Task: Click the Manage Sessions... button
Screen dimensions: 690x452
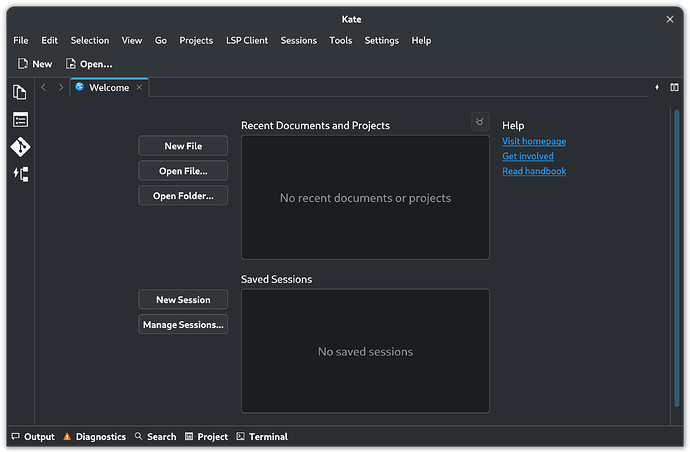Action: [183, 325]
